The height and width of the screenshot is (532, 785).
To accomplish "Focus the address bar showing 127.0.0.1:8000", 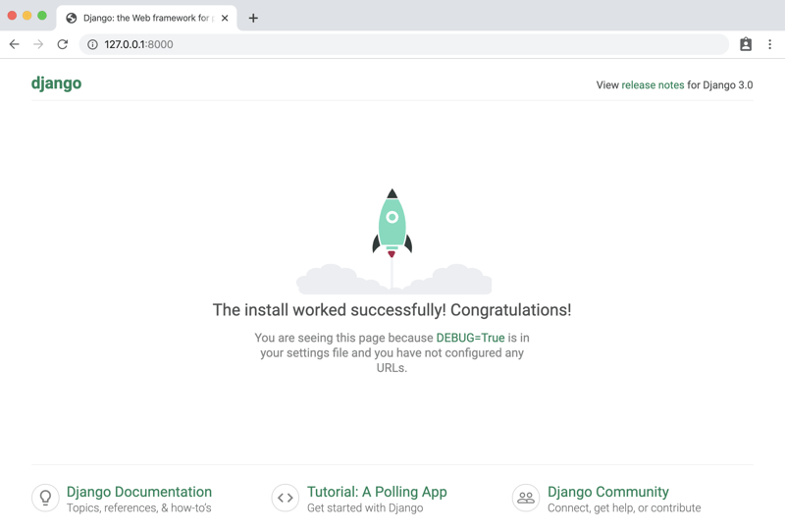I will [x=404, y=44].
